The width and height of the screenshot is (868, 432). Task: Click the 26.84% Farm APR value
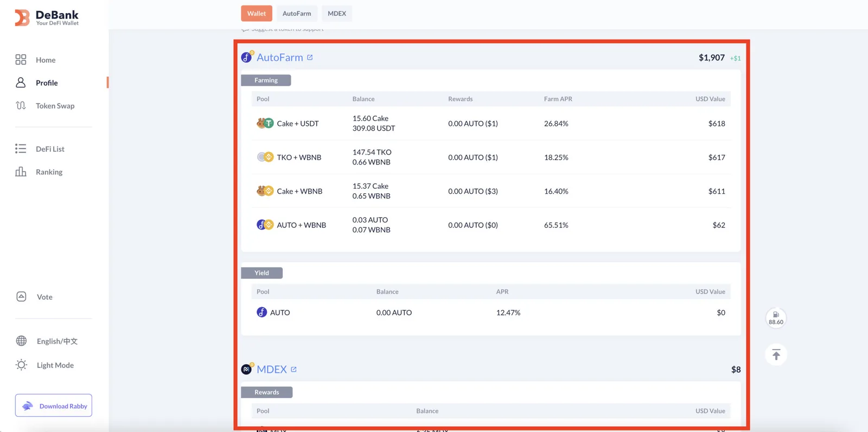point(556,123)
